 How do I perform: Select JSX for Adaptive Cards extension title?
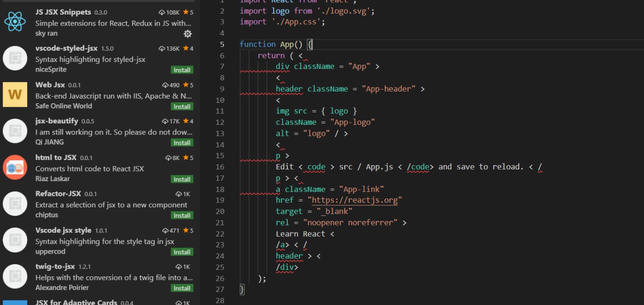(x=76, y=302)
